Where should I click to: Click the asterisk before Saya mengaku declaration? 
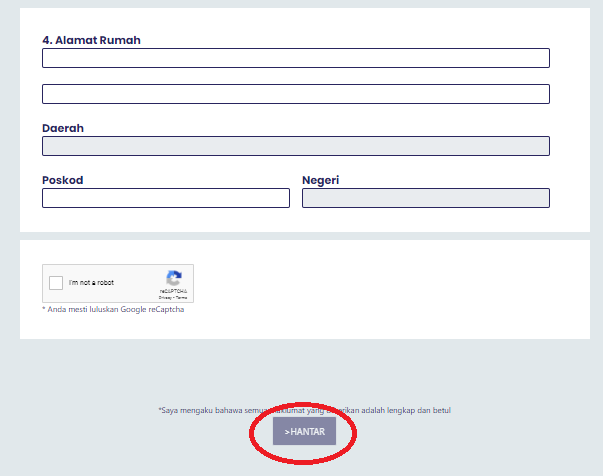(160, 409)
